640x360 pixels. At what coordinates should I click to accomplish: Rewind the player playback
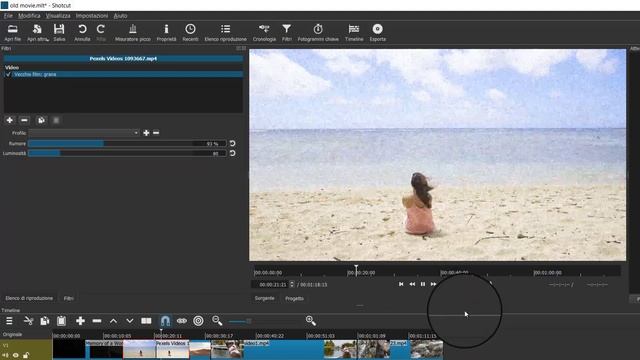[x=412, y=284]
